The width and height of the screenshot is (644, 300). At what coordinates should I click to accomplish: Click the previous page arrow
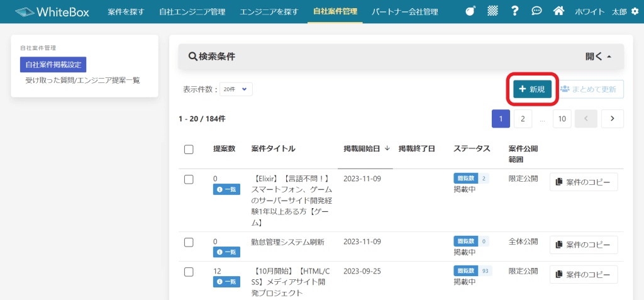coord(586,119)
